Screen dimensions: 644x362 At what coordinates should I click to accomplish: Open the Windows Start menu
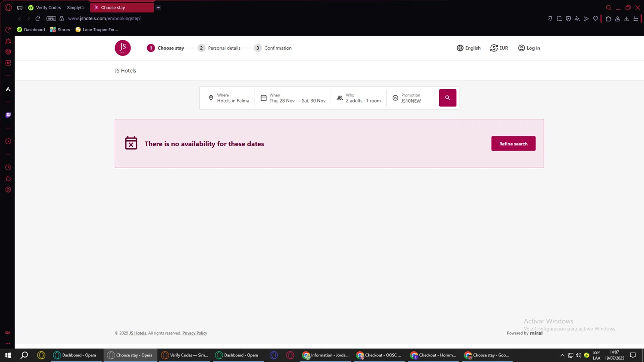[8, 355]
